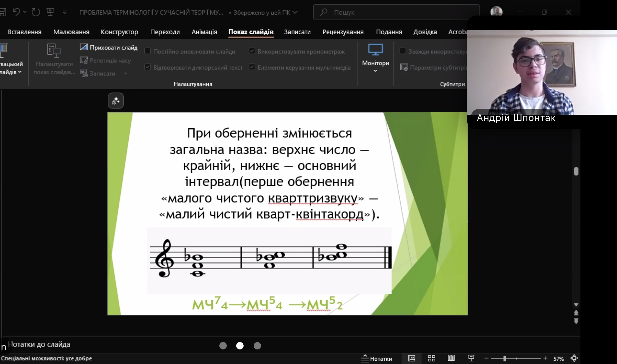Toggle 'Елементи керування мультимедіа' checkbox
617x364 pixels.
pyautogui.click(x=252, y=67)
